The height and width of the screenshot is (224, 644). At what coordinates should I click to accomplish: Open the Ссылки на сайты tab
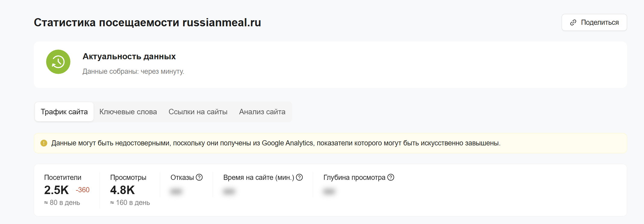pos(198,112)
